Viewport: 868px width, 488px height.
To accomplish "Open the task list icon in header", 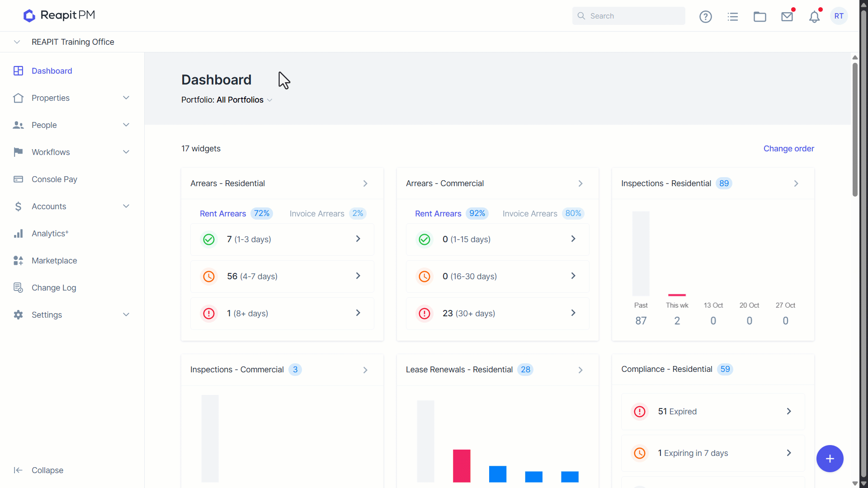I will point(733,17).
